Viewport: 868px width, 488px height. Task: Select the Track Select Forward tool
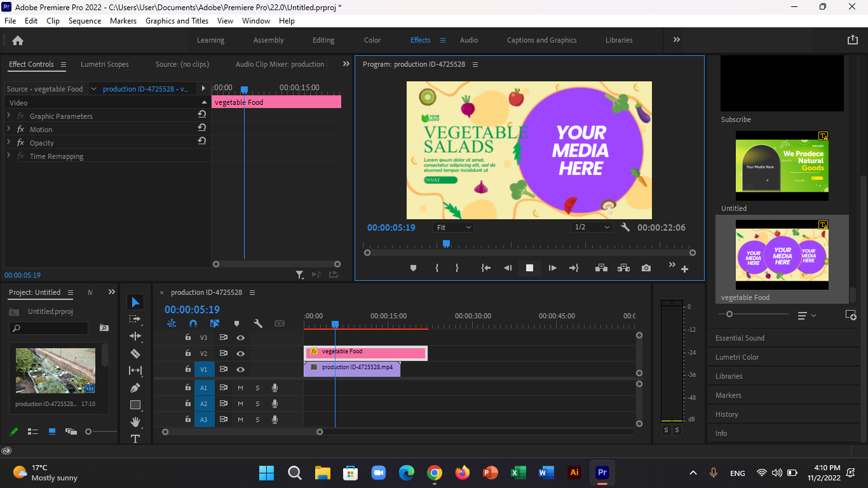click(x=135, y=319)
